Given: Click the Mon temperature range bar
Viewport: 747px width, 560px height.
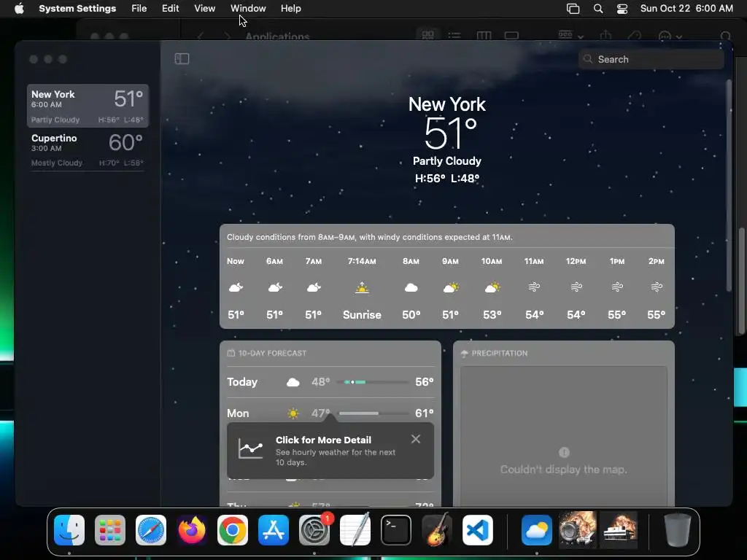Looking at the screenshot, I should point(373,413).
